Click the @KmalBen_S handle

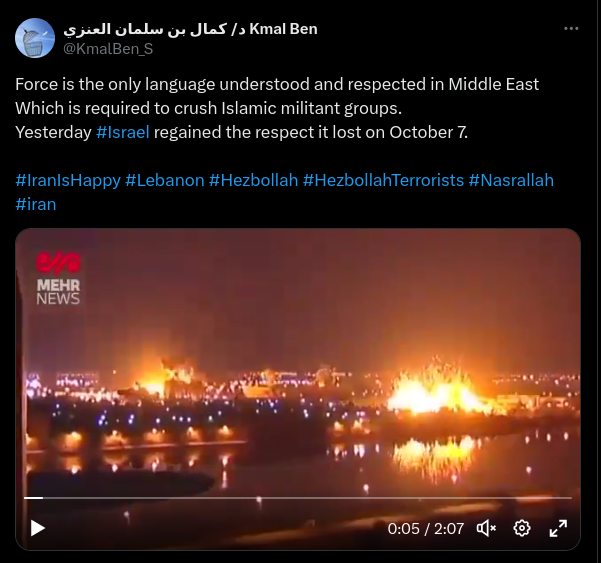[x=108, y=49]
